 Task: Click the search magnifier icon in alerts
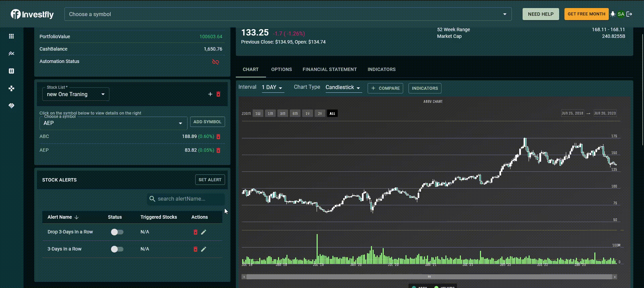point(152,199)
